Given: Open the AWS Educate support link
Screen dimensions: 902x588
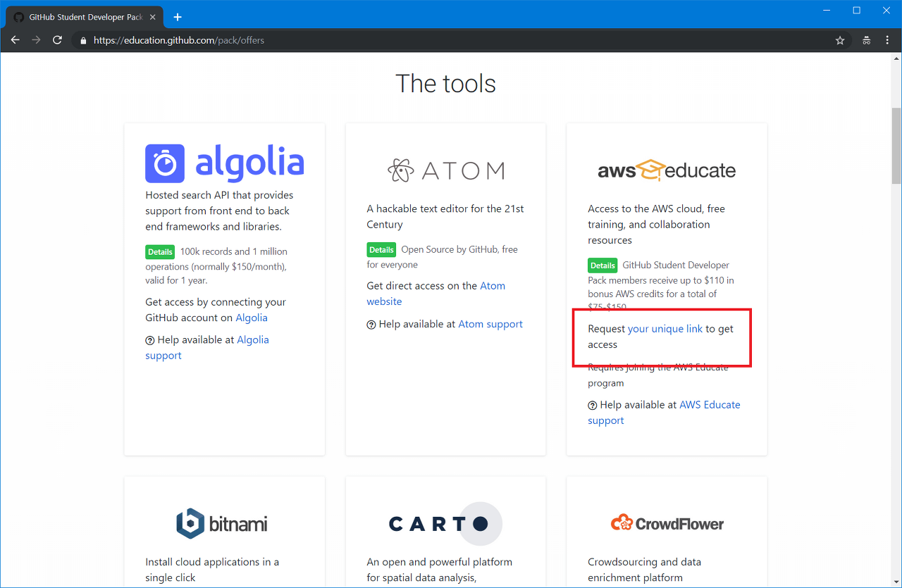Looking at the screenshot, I should [x=664, y=413].
